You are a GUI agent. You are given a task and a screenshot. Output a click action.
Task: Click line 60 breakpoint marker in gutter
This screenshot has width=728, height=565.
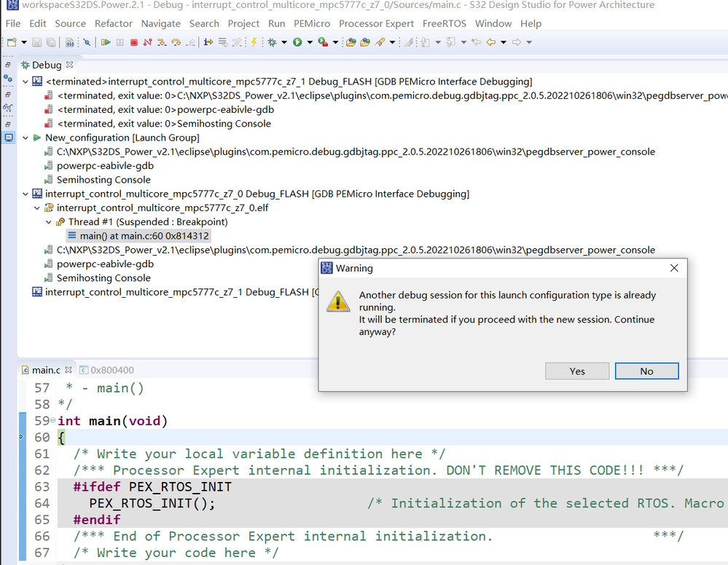tap(21, 437)
